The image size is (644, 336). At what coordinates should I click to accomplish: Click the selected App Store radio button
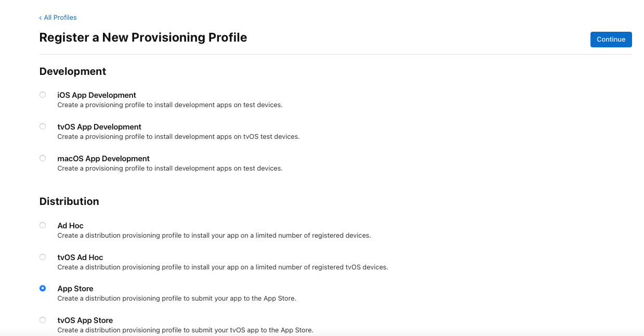[43, 288]
